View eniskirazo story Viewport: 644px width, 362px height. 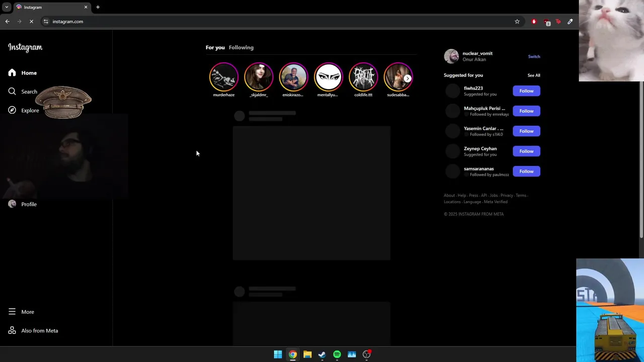click(293, 77)
